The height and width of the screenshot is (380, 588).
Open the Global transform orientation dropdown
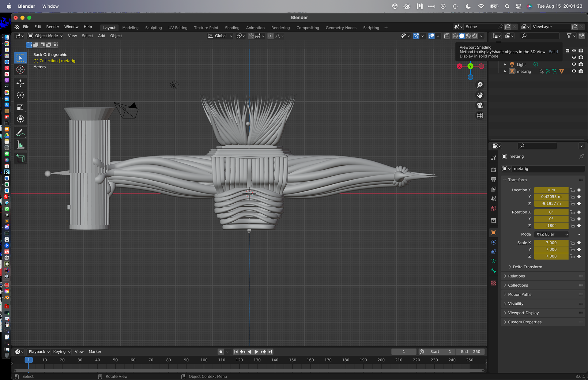coord(220,36)
